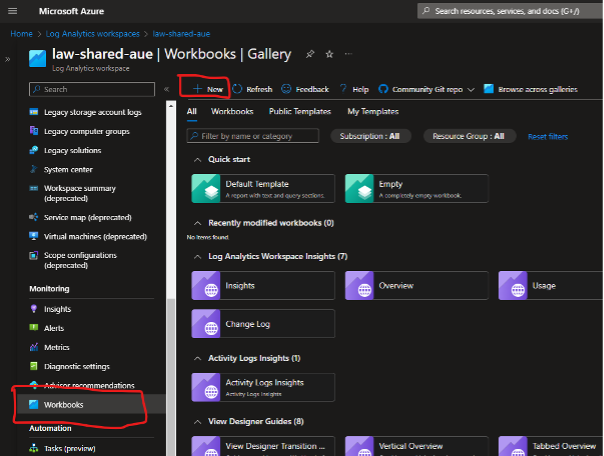The width and height of the screenshot is (604, 456).
Task: Open Service map (deprecated) icon
Action: [34, 217]
